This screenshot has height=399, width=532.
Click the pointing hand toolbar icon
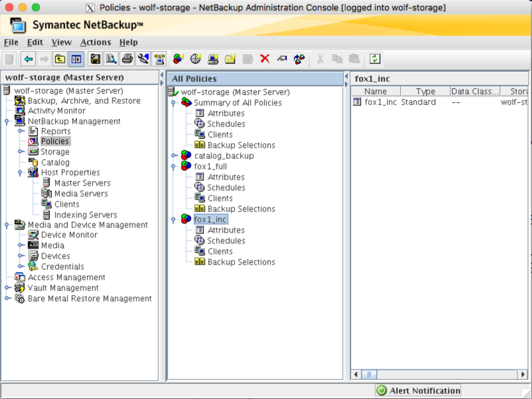point(282,59)
